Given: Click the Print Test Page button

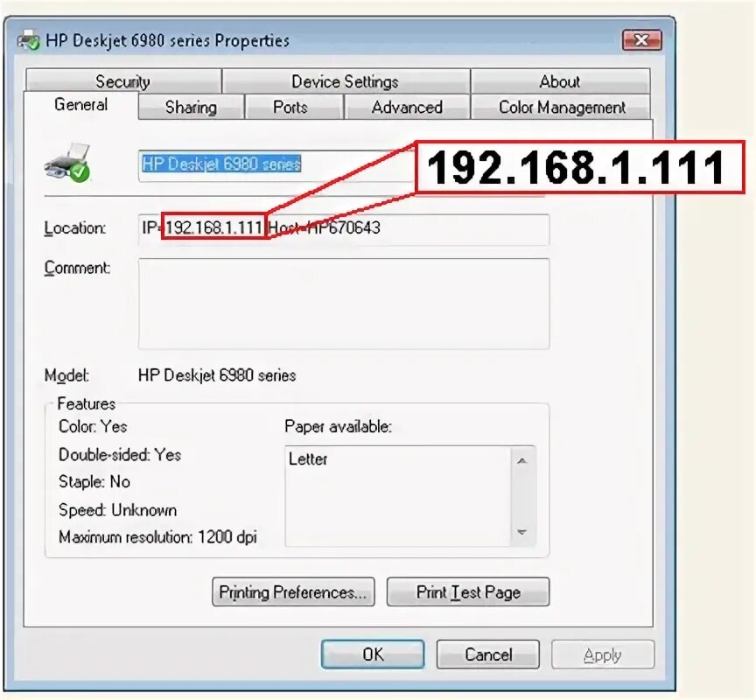Looking at the screenshot, I should tap(468, 592).
